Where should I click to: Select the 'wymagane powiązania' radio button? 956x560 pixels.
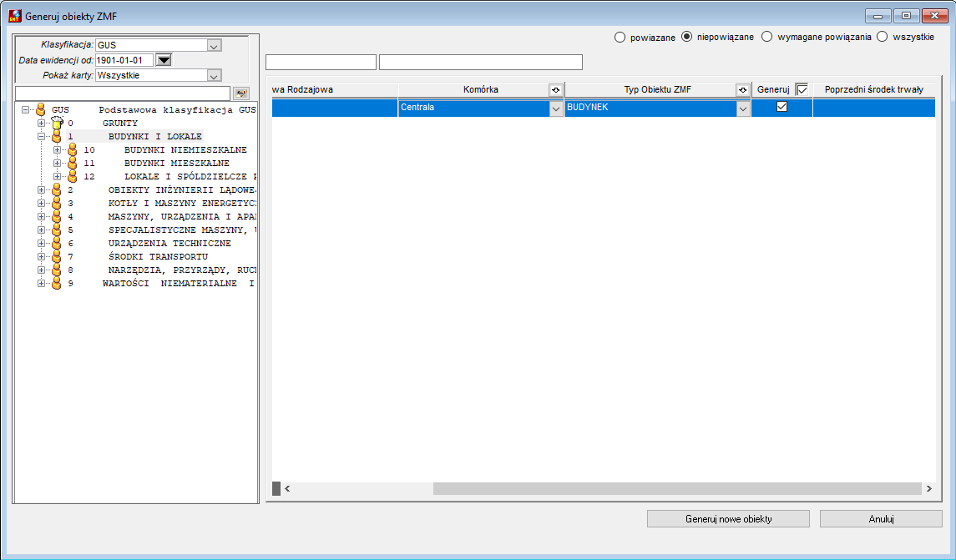767,37
